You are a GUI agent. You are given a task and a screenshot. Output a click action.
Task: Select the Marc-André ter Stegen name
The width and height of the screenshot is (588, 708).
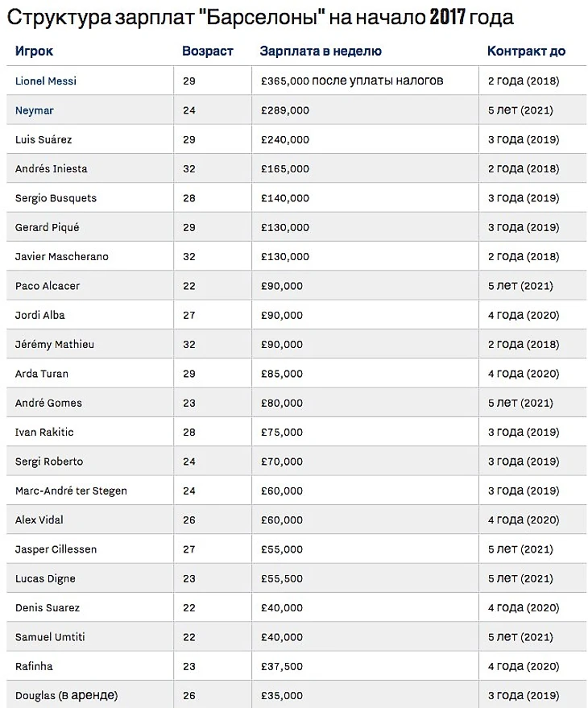tap(71, 491)
